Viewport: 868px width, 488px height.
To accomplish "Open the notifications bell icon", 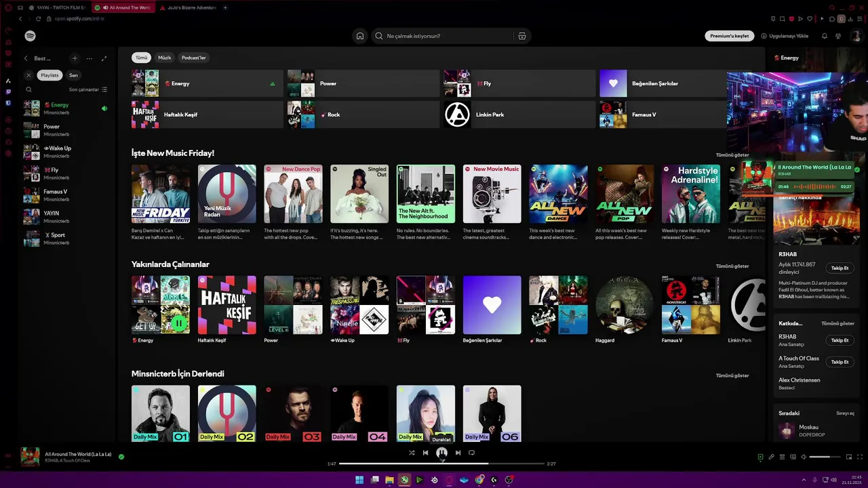I will (825, 36).
